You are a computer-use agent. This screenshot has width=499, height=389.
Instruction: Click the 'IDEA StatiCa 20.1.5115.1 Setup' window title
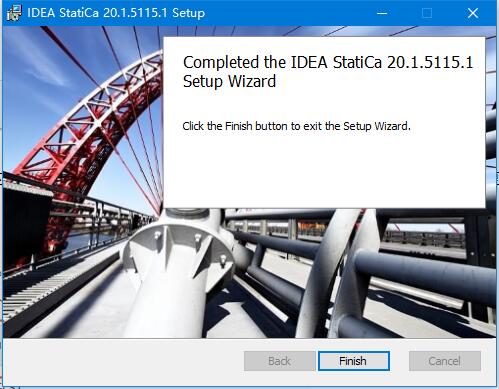pyautogui.click(x=116, y=13)
